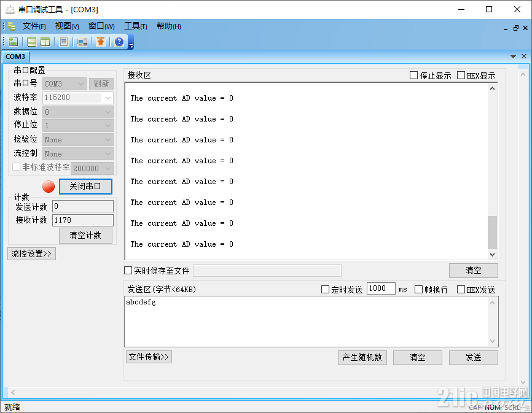Open the 工具(T) menu
Image resolution: width=532 pixels, height=413 pixels.
135,26
